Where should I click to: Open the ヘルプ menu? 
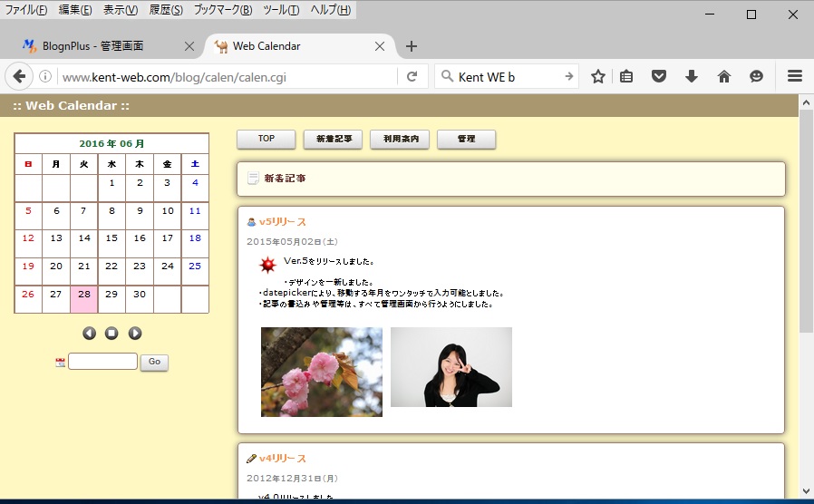330,9
